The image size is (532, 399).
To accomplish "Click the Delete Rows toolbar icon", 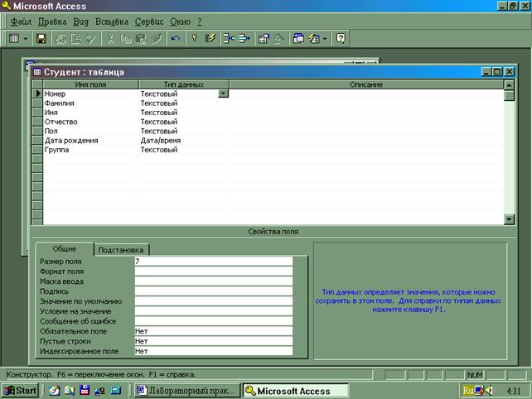I will [244, 38].
